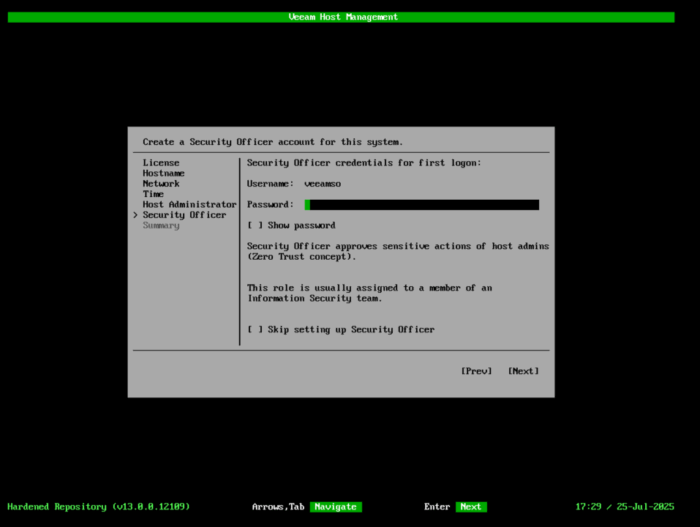700x527 pixels.
Task: Click the Hardened Repository version text
Action: (x=99, y=507)
